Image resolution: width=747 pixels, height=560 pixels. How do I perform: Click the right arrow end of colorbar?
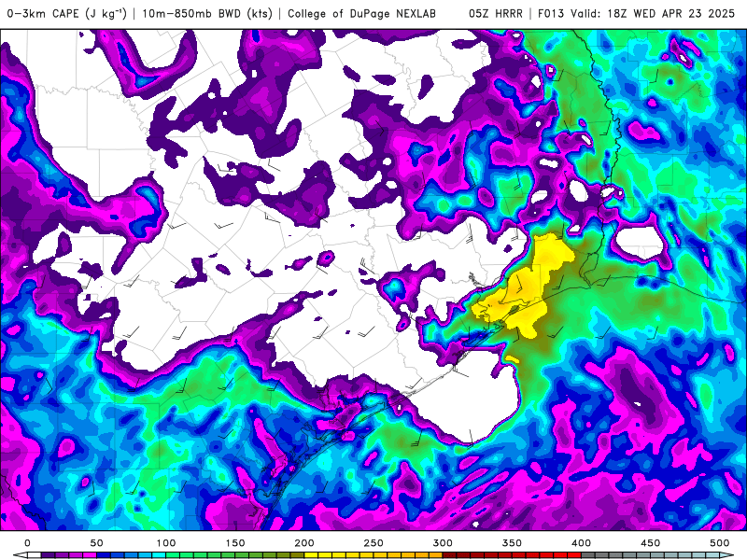tap(726, 555)
